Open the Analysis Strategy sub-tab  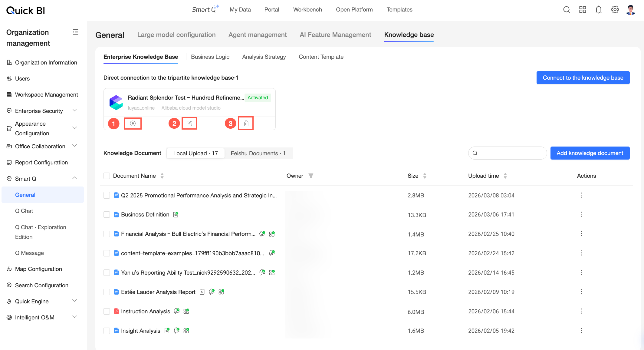[264, 57]
